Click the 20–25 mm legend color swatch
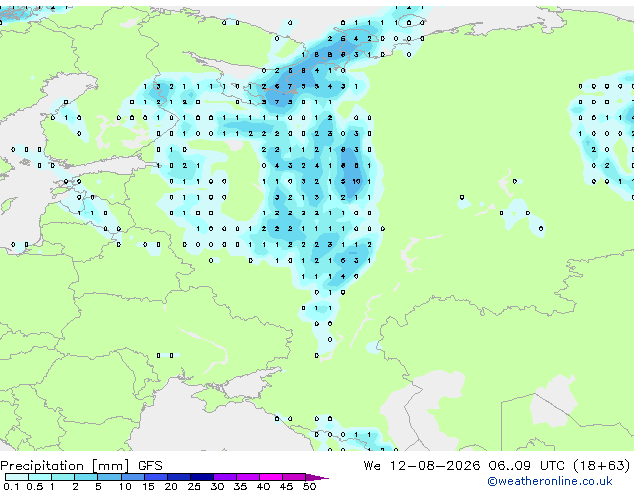 point(178,477)
